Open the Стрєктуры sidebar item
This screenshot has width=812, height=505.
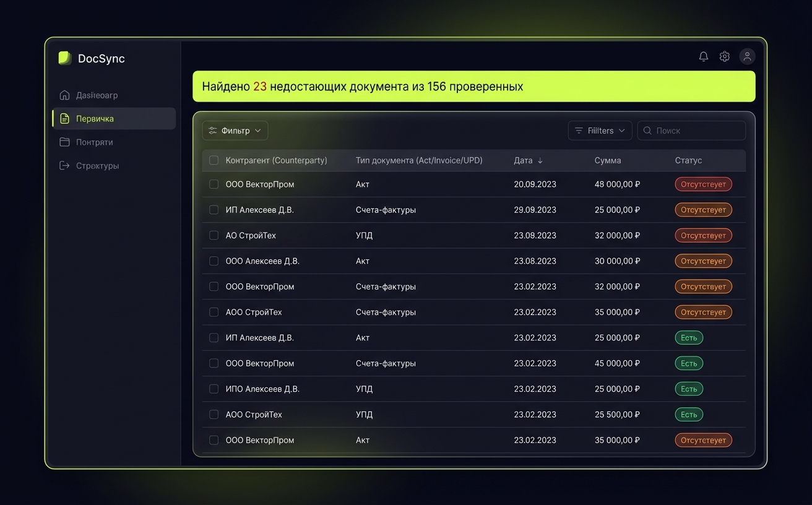point(97,166)
